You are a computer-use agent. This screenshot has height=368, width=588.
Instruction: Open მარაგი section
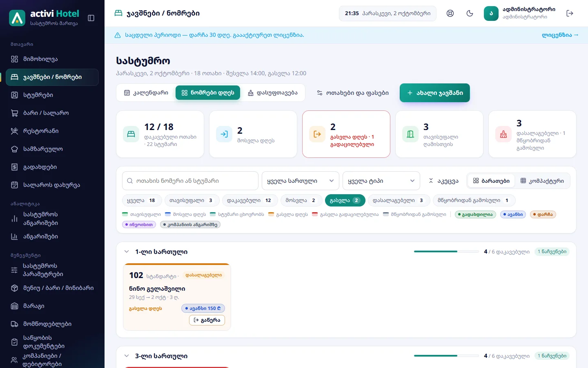click(x=52, y=306)
